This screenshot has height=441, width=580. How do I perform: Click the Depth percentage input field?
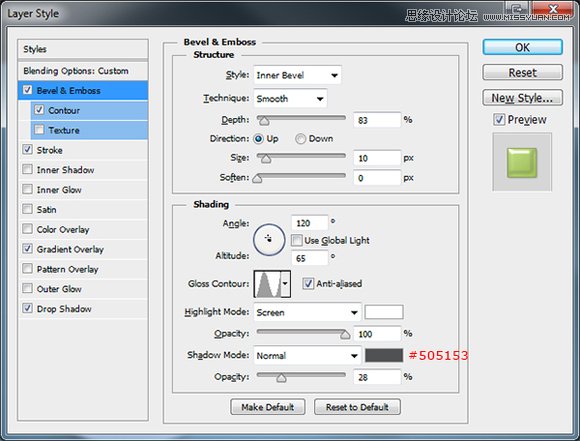pyautogui.click(x=377, y=120)
